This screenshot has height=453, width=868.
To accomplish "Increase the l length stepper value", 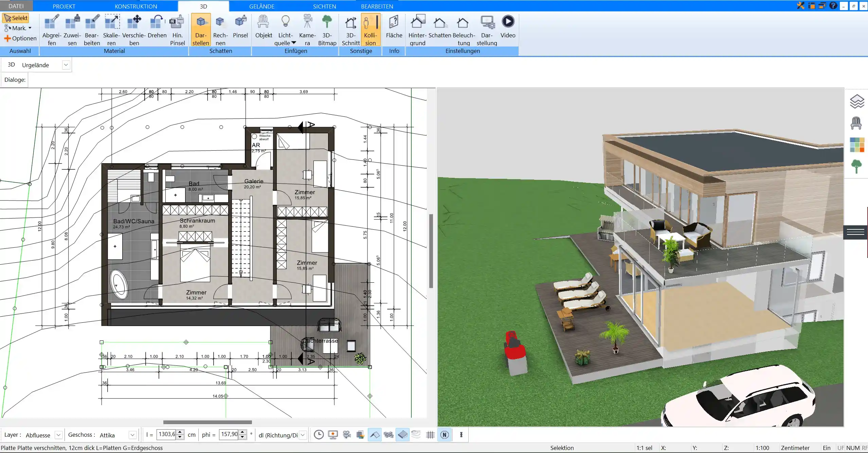I will tap(181, 432).
